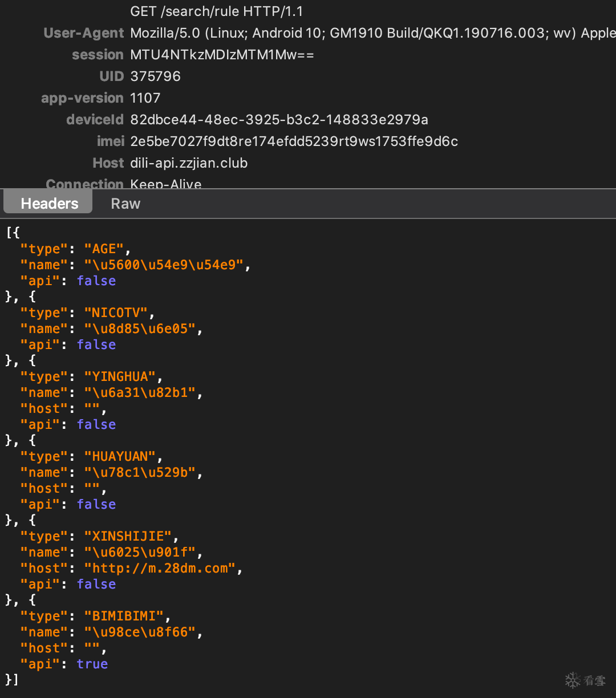Screen dimensions: 616x698
Task: Select the session header value
Action: tap(222, 55)
